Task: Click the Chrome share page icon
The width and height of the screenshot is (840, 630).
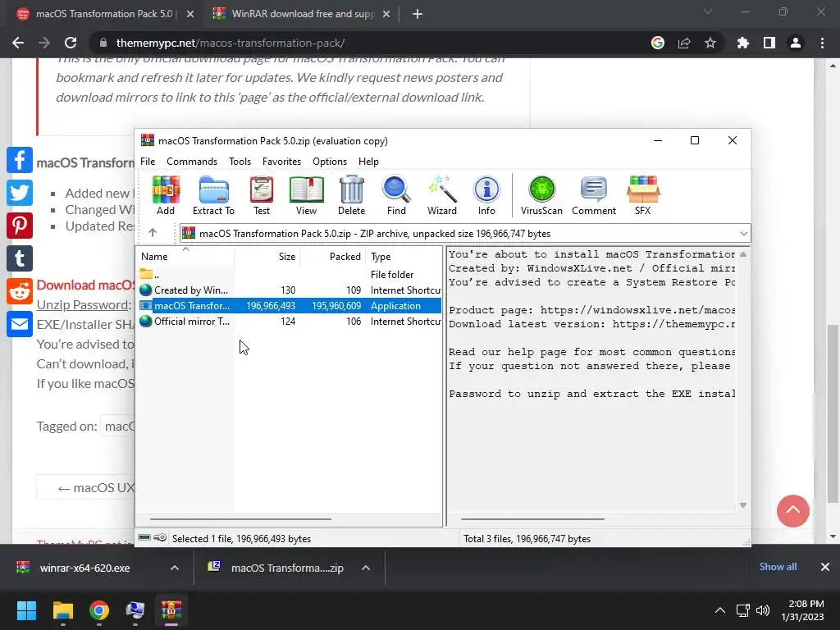Action: 684,43
